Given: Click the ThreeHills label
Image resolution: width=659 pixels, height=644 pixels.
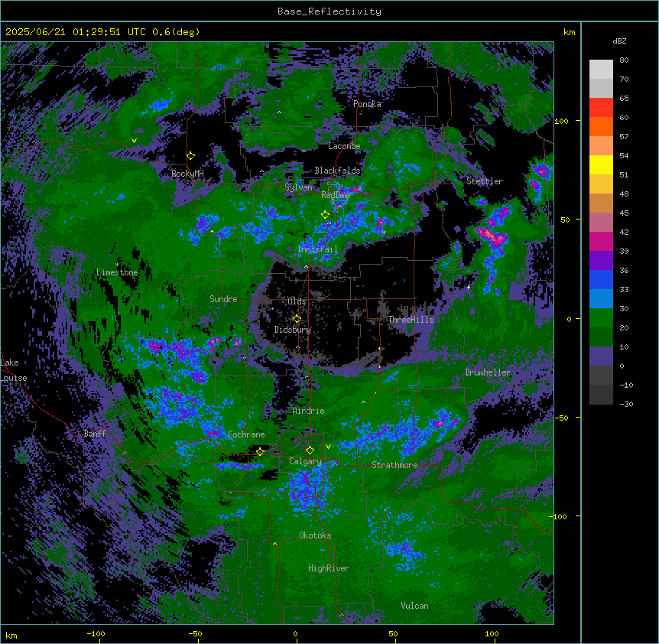Looking at the screenshot, I should [x=411, y=320].
